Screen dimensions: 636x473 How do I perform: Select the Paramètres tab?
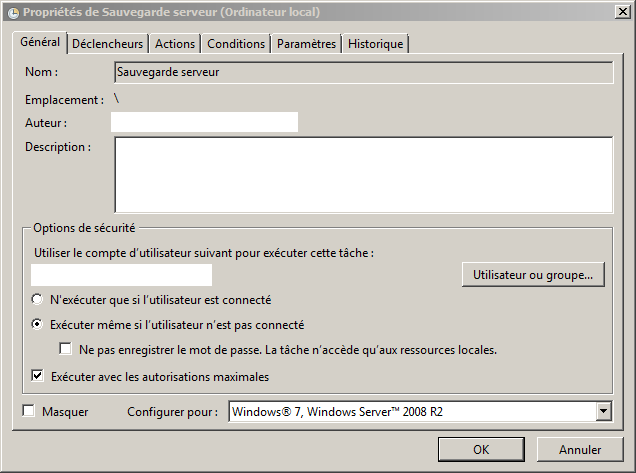[306, 44]
